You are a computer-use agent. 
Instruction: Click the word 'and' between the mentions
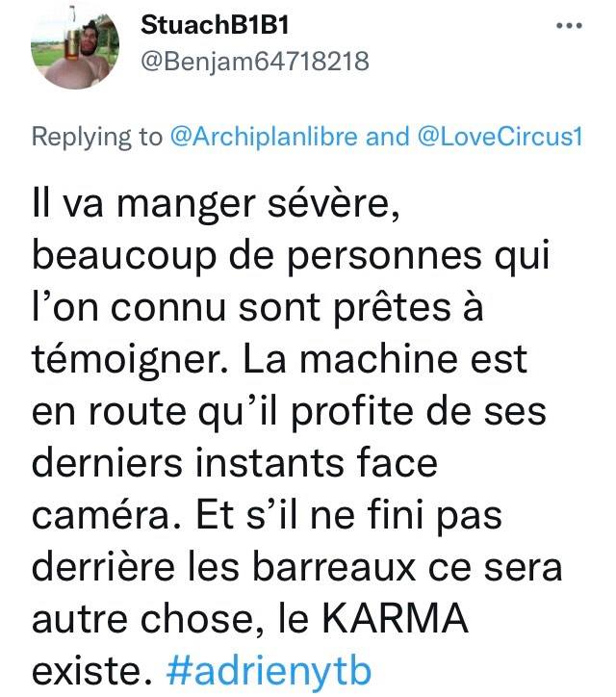(387, 137)
